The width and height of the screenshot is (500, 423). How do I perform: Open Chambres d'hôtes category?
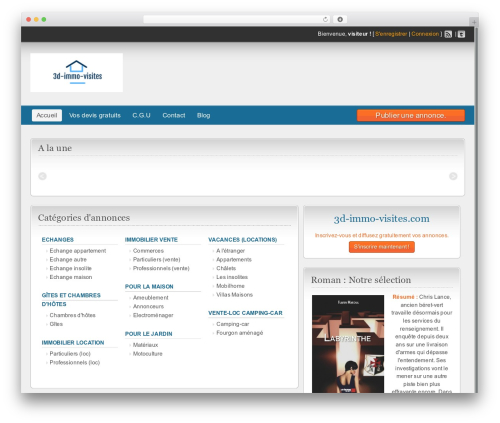[x=72, y=315]
